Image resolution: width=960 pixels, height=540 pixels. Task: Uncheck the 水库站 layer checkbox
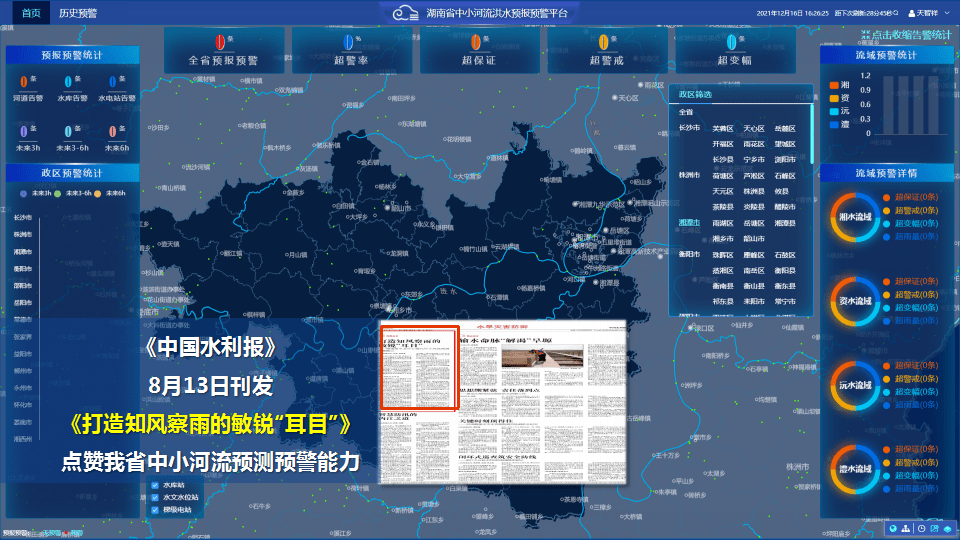pos(155,485)
